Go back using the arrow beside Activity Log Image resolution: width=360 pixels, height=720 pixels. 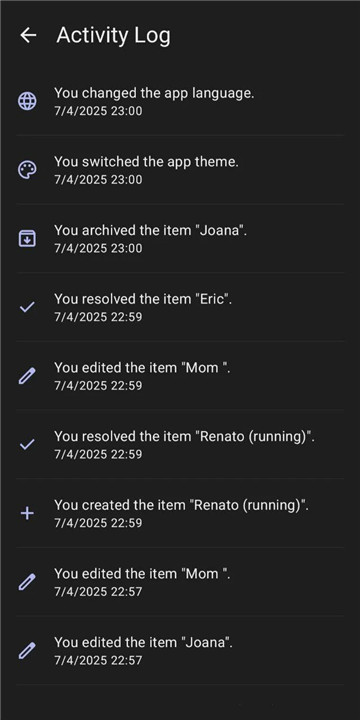point(28,35)
